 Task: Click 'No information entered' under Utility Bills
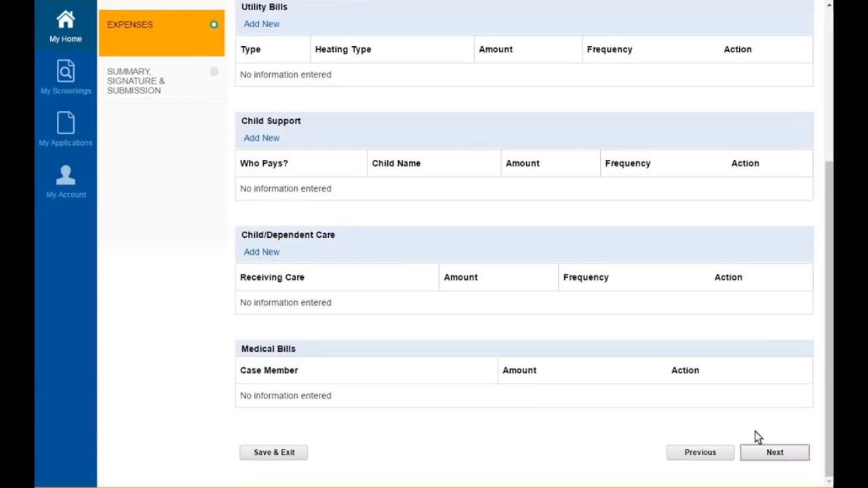click(x=285, y=75)
